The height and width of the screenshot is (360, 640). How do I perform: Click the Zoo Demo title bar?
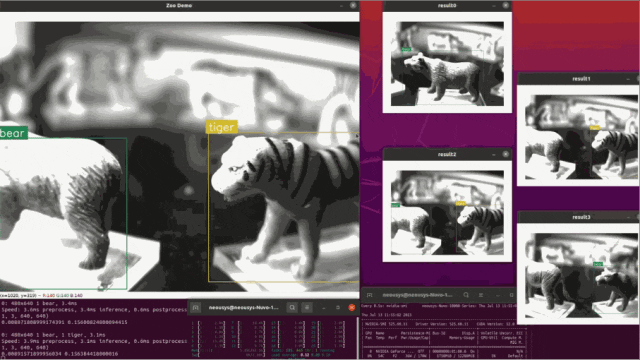(x=180, y=6)
